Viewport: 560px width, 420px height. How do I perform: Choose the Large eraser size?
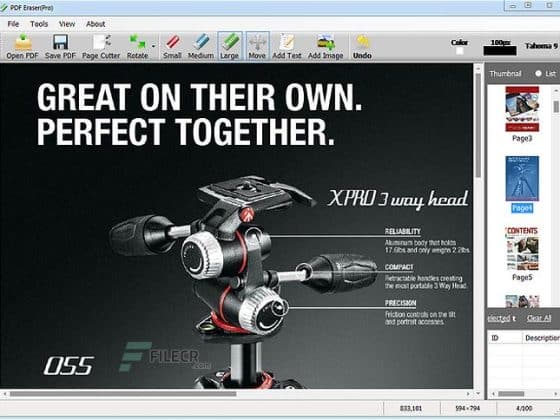(x=229, y=46)
